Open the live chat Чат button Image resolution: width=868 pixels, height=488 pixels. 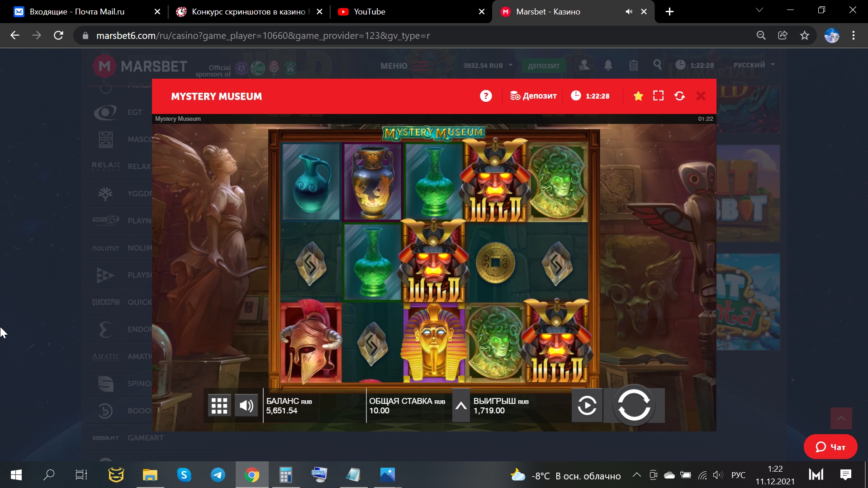click(830, 447)
